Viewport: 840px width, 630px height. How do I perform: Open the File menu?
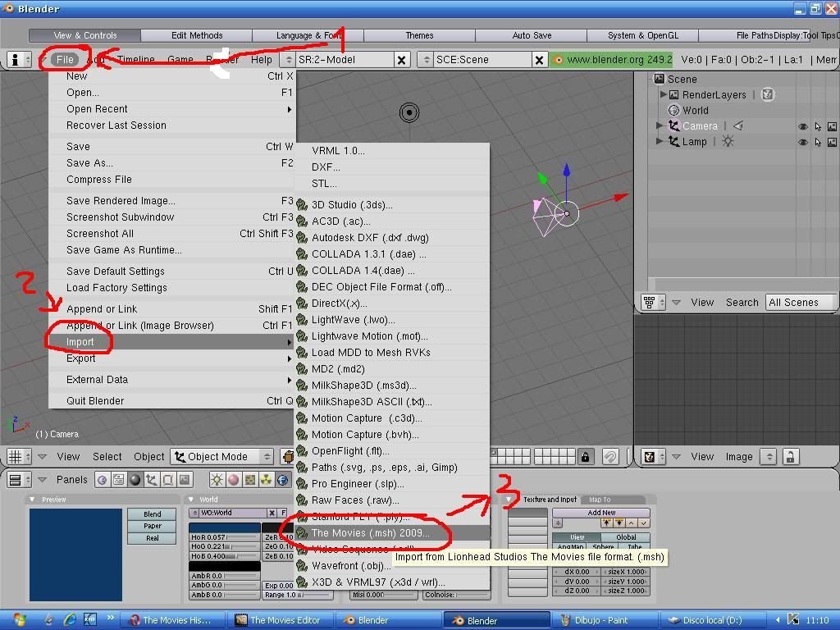click(x=65, y=59)
